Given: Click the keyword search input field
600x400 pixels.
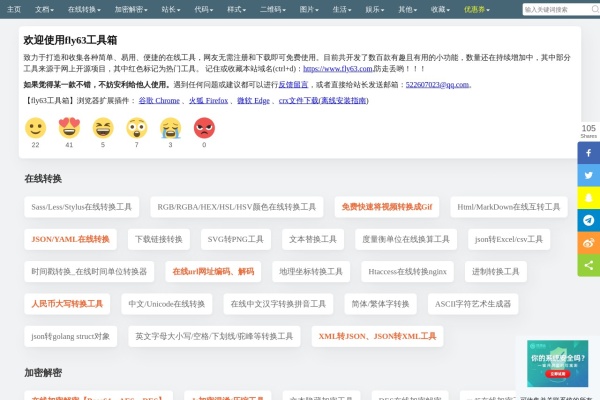Looking at the screenshot, I should pos(554,9).
